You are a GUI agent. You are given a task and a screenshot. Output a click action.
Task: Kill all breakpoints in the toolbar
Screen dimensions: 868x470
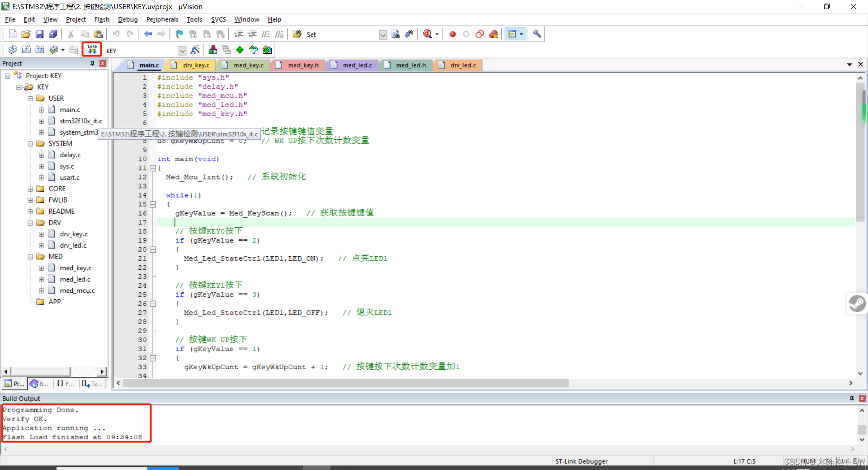tap(494, 34)
